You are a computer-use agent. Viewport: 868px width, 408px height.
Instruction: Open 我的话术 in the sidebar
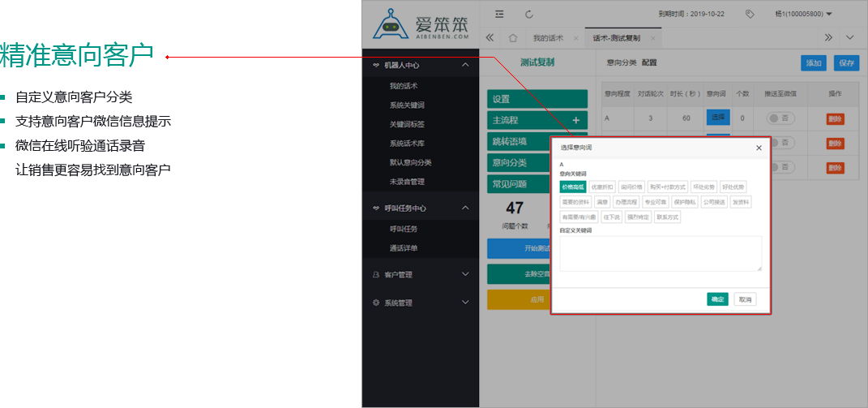pyautogui.click(x=403, y=86)
